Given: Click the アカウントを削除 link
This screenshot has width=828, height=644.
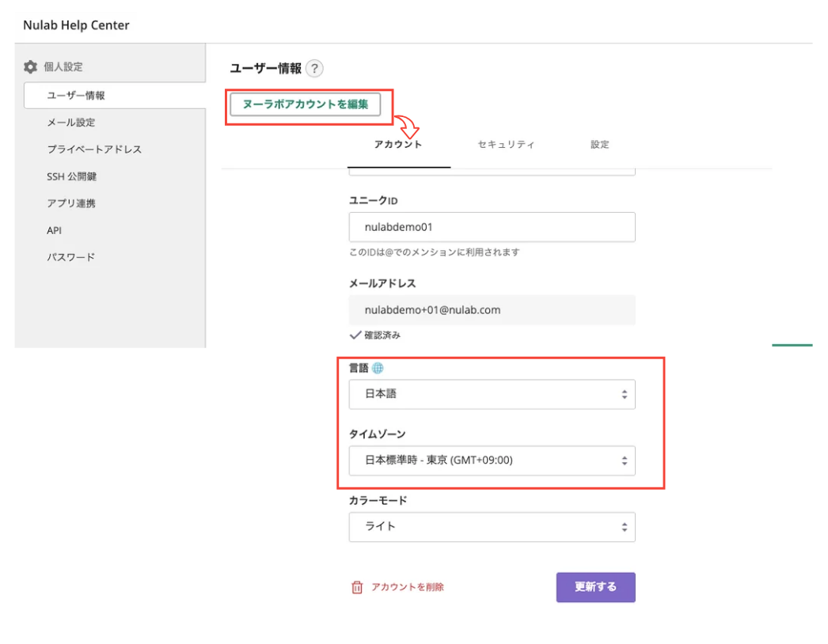Looking at the screenshot, I should click(407, 587).
